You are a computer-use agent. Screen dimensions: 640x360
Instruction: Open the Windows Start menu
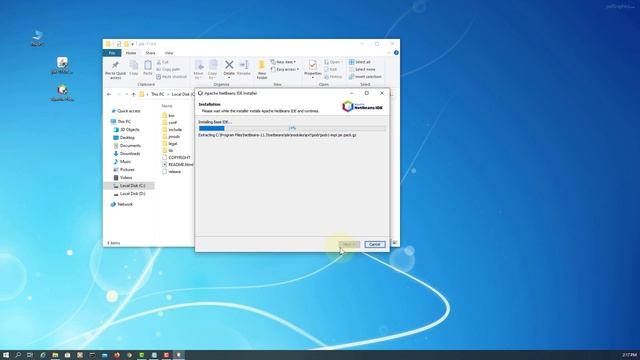[6, 355]
